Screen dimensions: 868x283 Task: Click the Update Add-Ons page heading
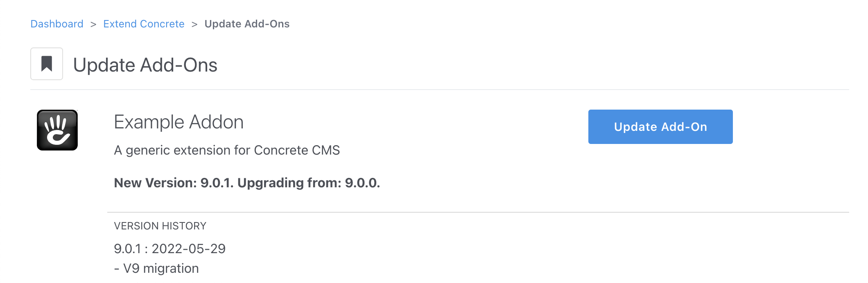145,65
